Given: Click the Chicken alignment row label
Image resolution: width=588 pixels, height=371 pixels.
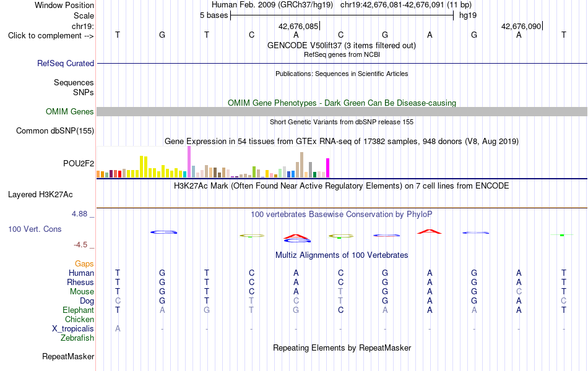Looking at the screenshot, I should coord(79,319).
